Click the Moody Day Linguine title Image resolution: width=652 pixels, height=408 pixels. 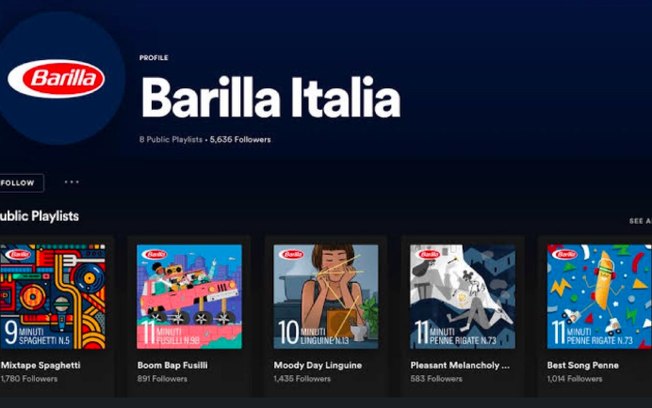(x=318, y=365)
